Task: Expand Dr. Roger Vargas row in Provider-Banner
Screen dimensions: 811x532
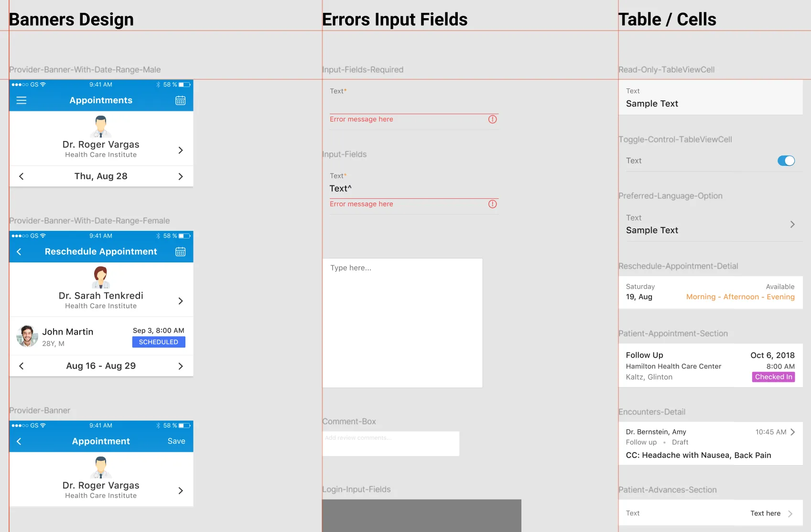Action: click(181, 490)
